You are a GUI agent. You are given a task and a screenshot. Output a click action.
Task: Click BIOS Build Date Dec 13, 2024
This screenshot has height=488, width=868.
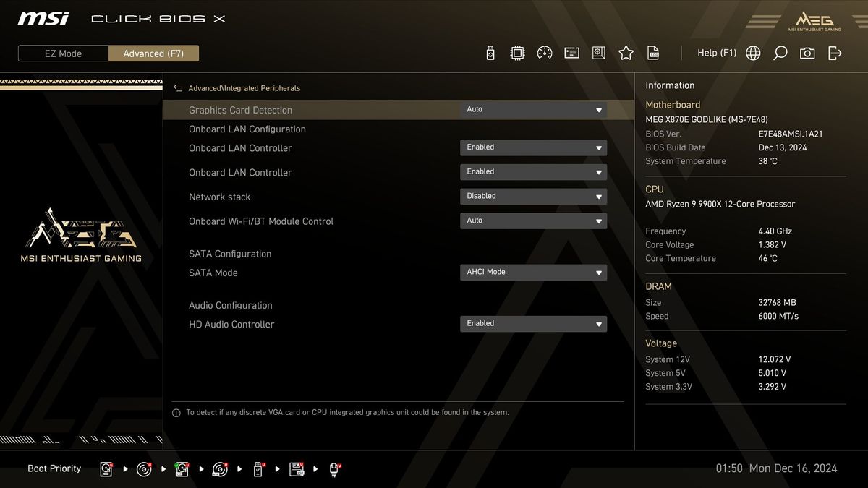point(783,147)
